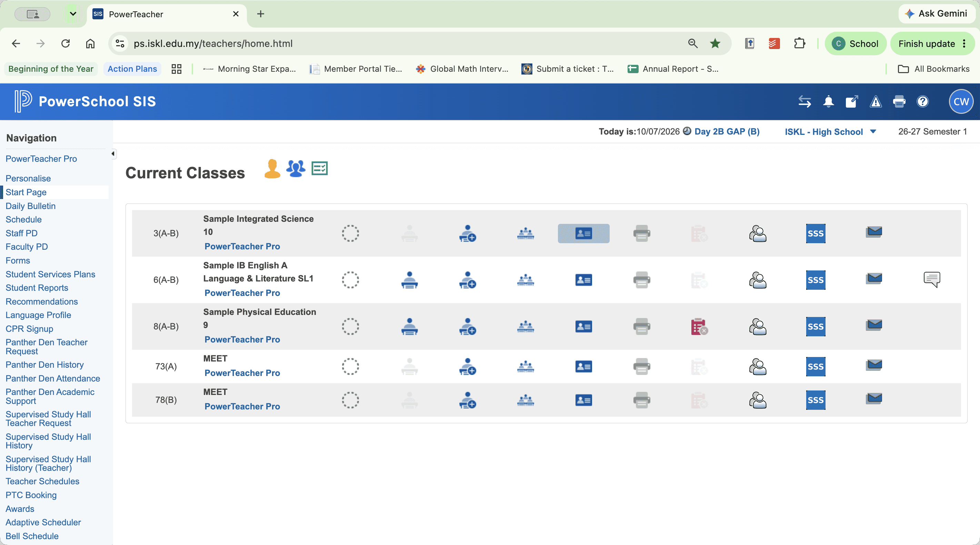The width and height of the screenshot is (980, 545).
Task: Expand the ISKL - High School dropdown
Action: [x=830, y=132]
